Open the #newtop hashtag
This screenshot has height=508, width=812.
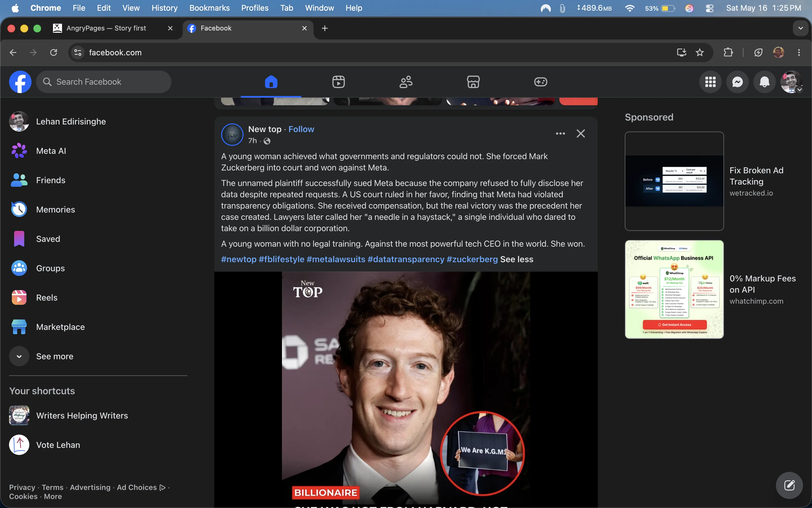coord(239,259)
